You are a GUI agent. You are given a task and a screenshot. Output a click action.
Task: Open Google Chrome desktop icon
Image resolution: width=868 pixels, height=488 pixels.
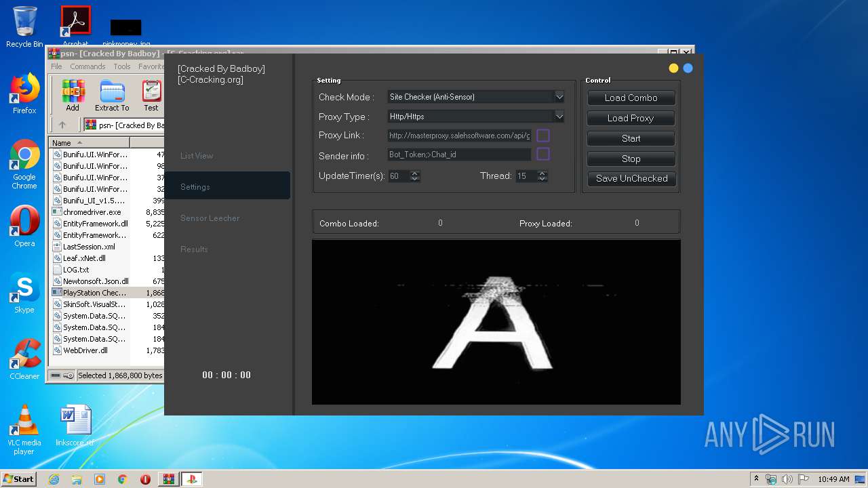coord(24,164)
